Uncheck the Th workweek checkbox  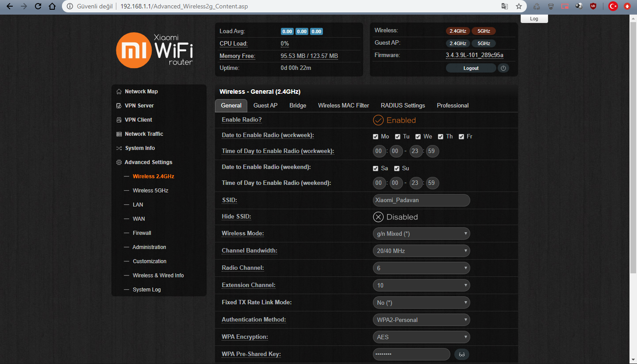point(441,137)
